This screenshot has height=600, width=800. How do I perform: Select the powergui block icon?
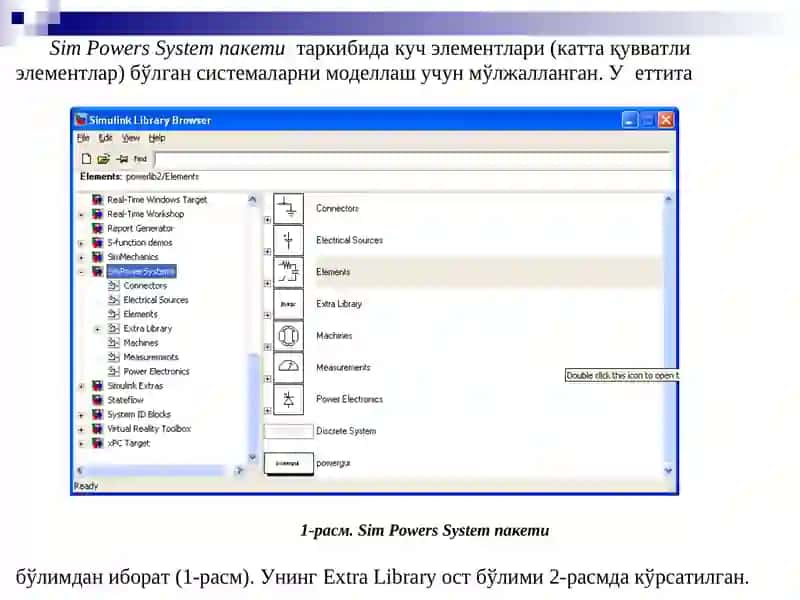[x=288, y=463]
